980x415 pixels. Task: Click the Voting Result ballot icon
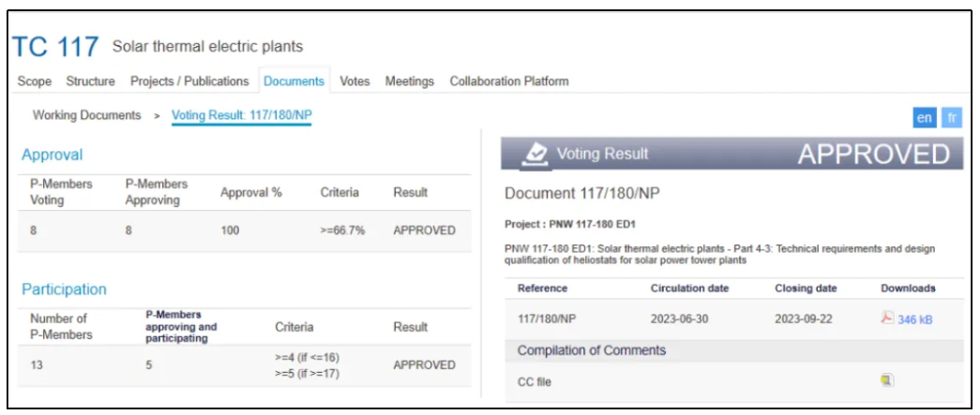click(x=534, y=155)
